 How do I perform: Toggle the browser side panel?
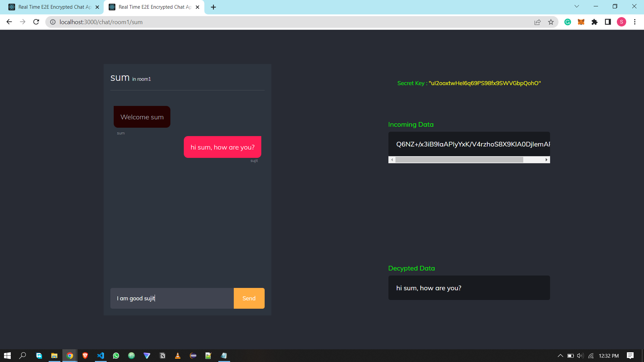pos(608,22)
